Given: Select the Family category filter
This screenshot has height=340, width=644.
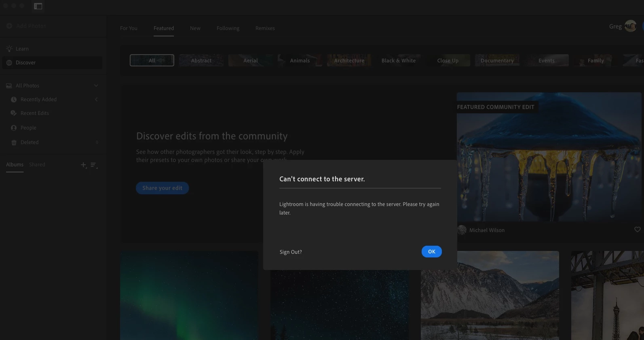Looking at the screenshot, I should 596,60.
